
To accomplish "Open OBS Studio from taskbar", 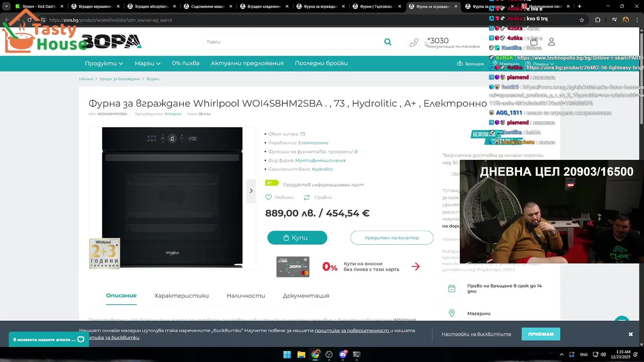I will point(329,354).
